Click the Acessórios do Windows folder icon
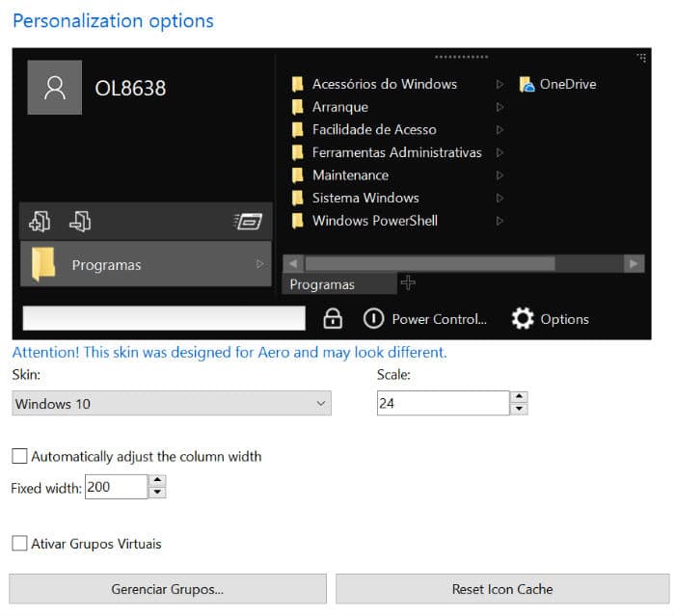The width and height of the screenshot is (675, 616). tap(297, 85)
